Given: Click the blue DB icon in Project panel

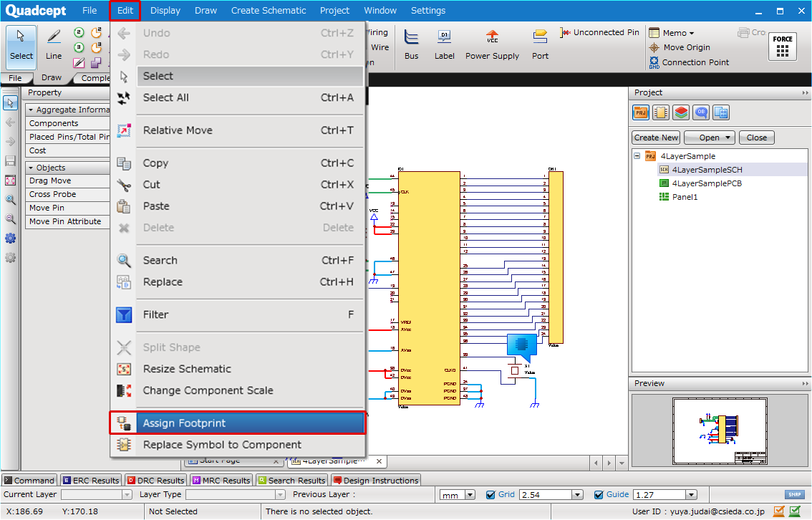Looking at the screenshot, I should pyautogui.click(x=701, y=112).
